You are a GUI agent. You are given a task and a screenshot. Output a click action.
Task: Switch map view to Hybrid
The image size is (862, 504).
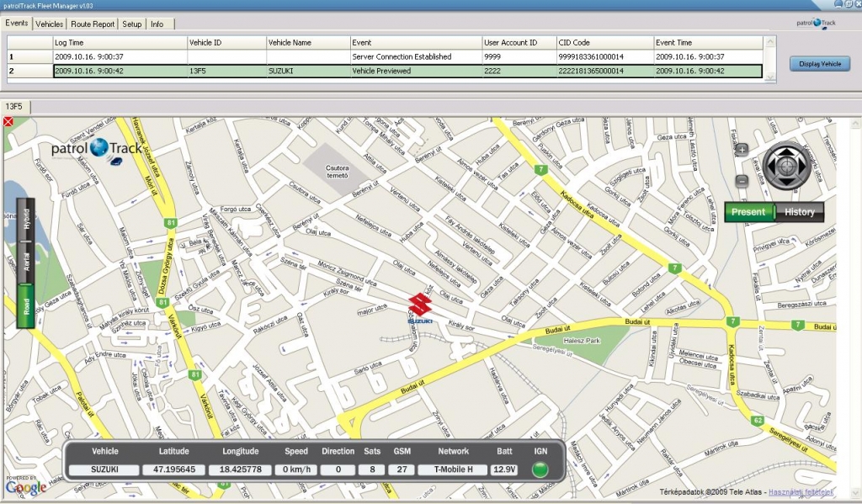pos(26,219)
